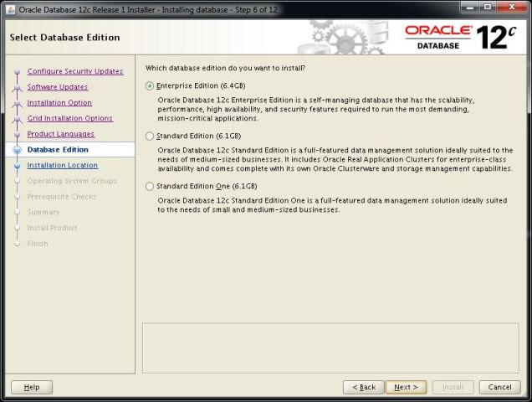Click the Installation Option step marker
532x402 pixels.
click(x=18, y=104)
